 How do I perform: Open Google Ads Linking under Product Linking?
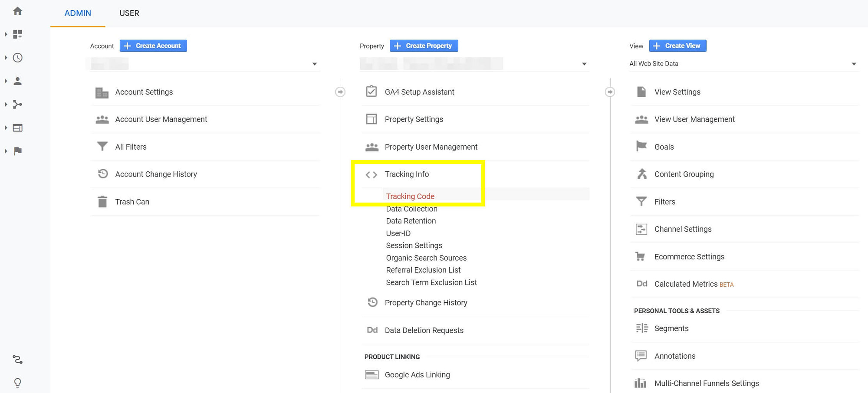417,374
